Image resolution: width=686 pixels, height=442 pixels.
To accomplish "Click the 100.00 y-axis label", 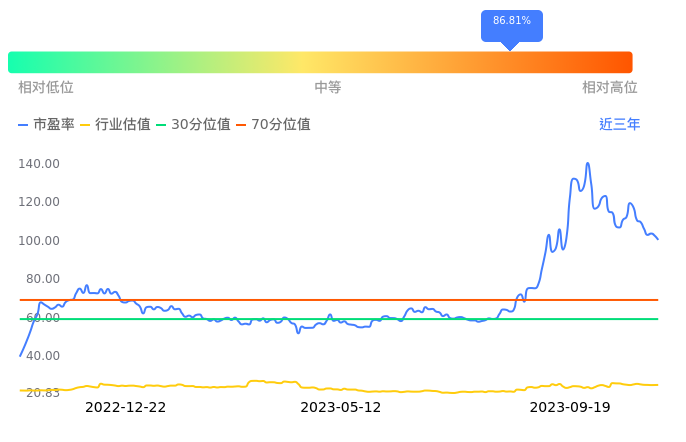I will (x=40, y=241).
